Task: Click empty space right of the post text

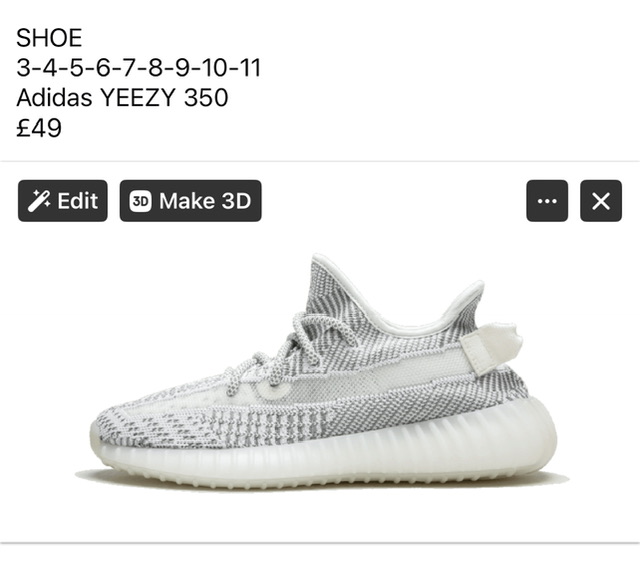Action: point(449,82)
